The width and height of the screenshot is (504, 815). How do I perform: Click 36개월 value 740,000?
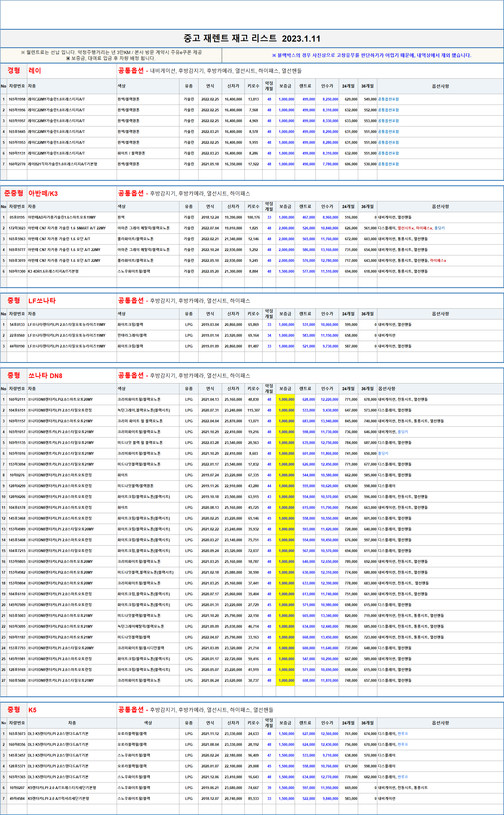click(370, 421)
